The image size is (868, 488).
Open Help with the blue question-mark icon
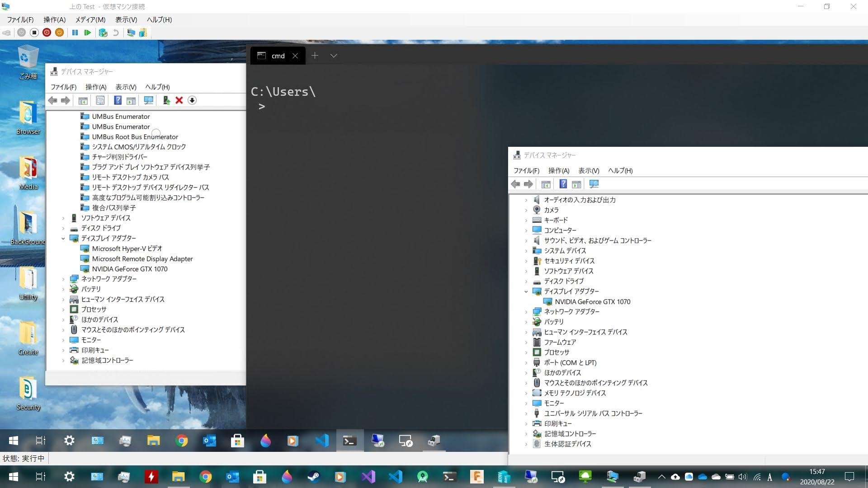[118, 100]
